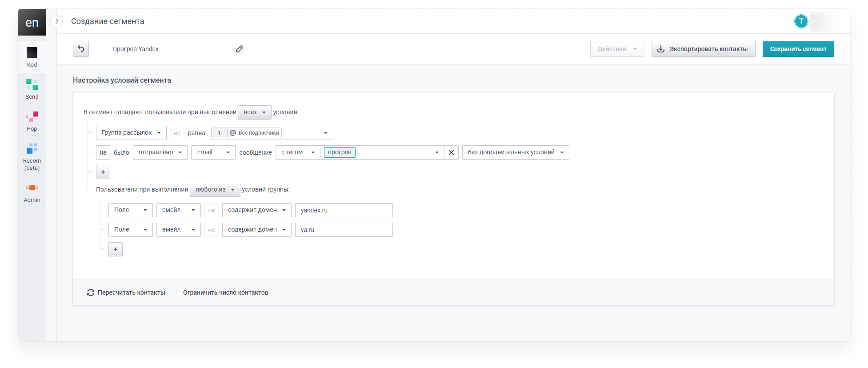Open the 'отправлено' dropdown

160,152
